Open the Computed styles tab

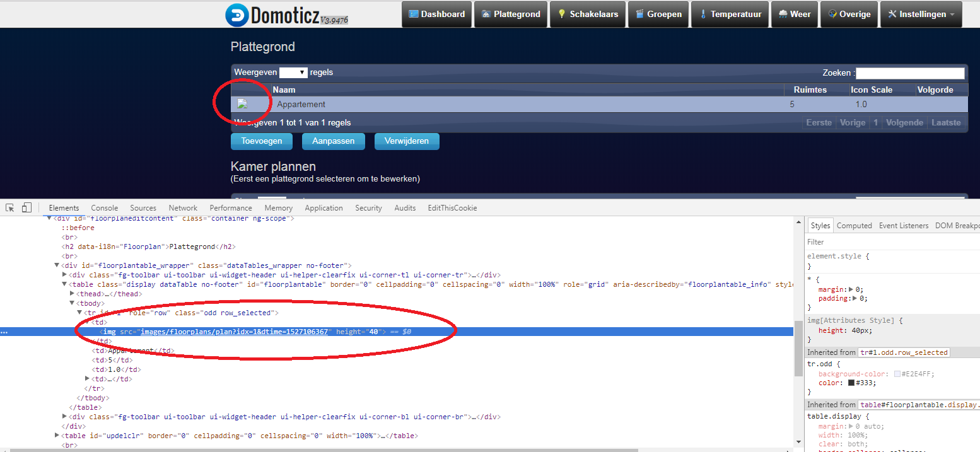[x=854, y=225]
